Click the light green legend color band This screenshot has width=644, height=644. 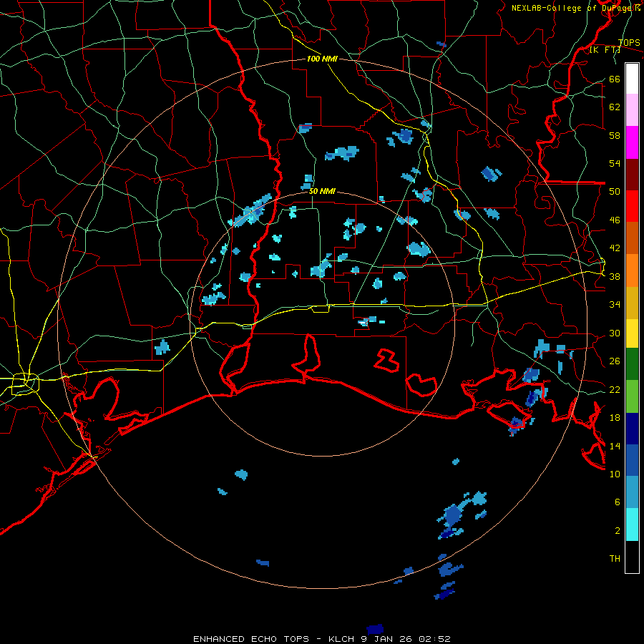[632, 396]
